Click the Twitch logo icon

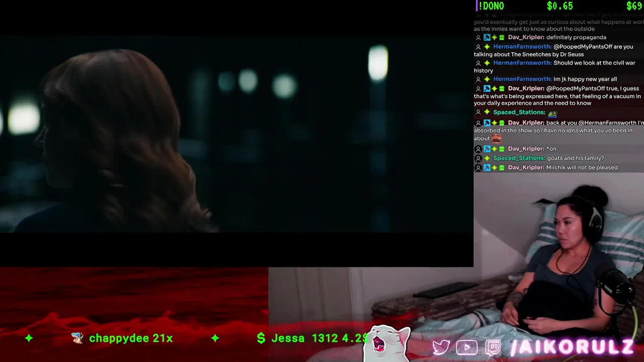pos(493,347)
